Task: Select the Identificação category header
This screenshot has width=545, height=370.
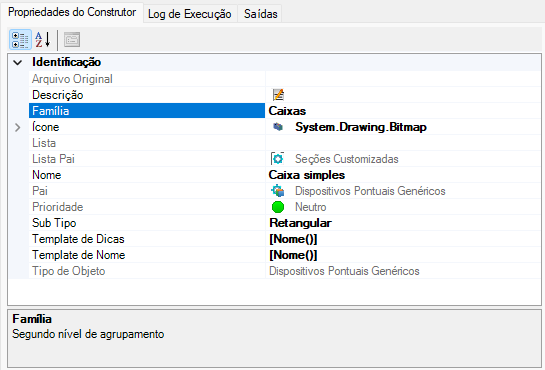Action: click(x=66, y=62)
